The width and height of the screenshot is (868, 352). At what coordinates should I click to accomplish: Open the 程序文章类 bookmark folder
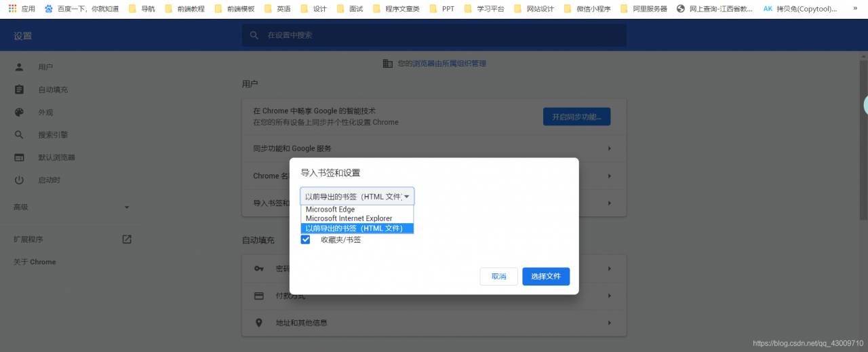coord(395,9)
